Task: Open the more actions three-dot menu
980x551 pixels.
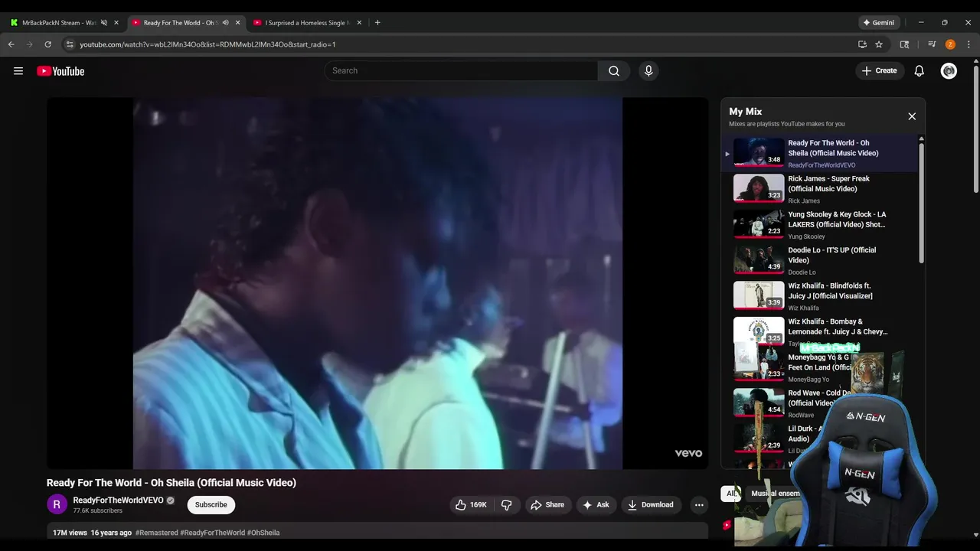Action: coord(698,505)
